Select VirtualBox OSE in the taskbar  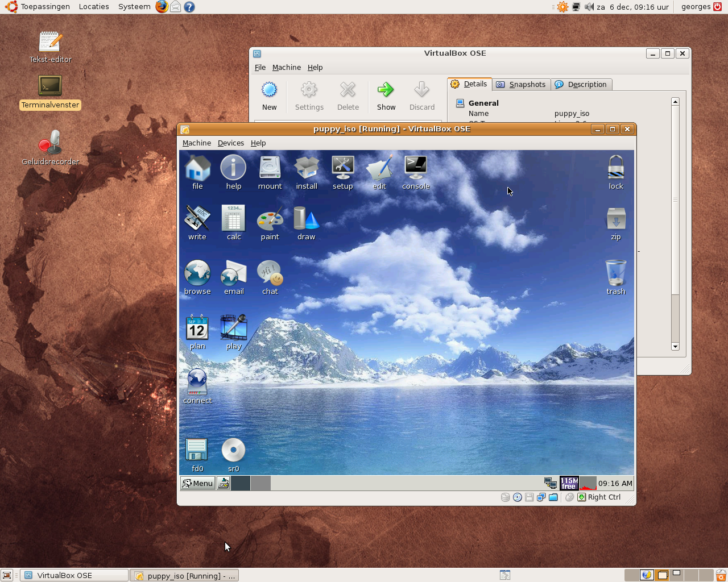click(74, 575)
